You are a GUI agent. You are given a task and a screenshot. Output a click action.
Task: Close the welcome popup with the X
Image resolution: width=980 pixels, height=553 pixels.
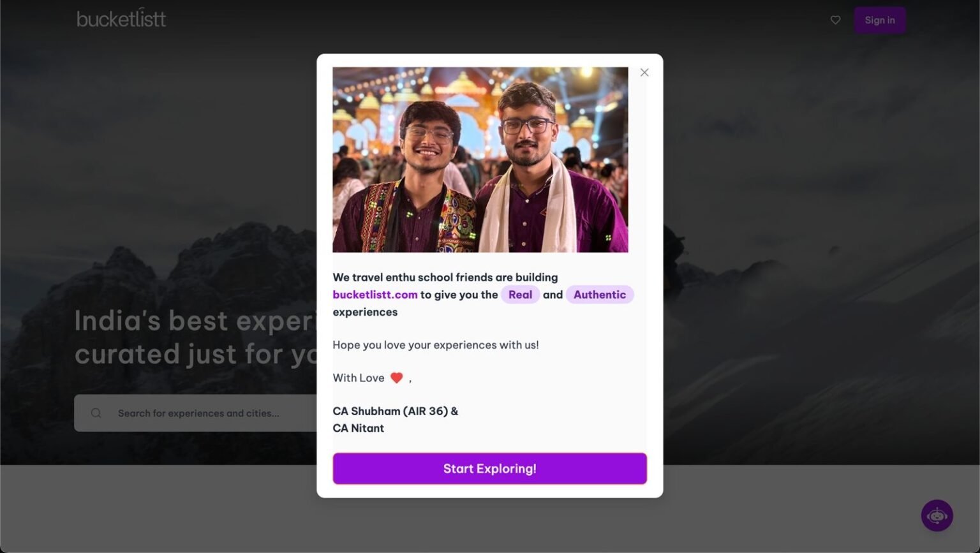point(644,73)
